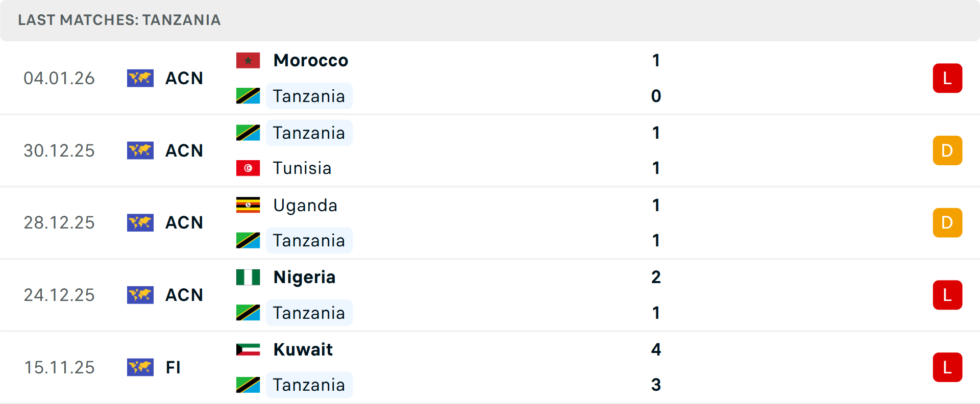
Task: Select the Tanzania flag in the Tunisia match
Action: (249, 133)
